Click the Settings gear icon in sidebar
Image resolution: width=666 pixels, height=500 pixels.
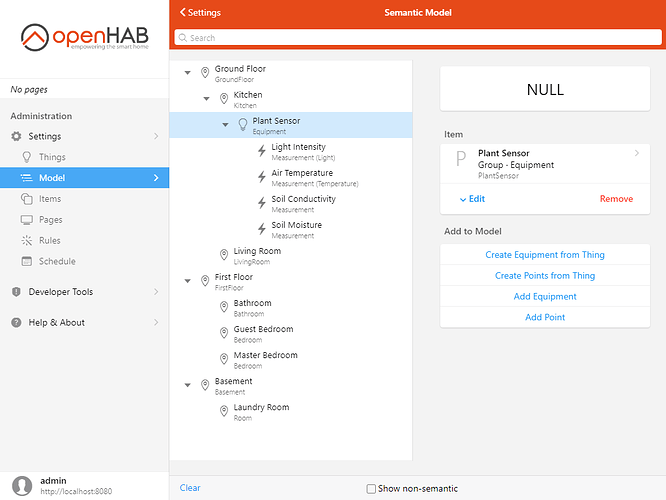(16, 136)
